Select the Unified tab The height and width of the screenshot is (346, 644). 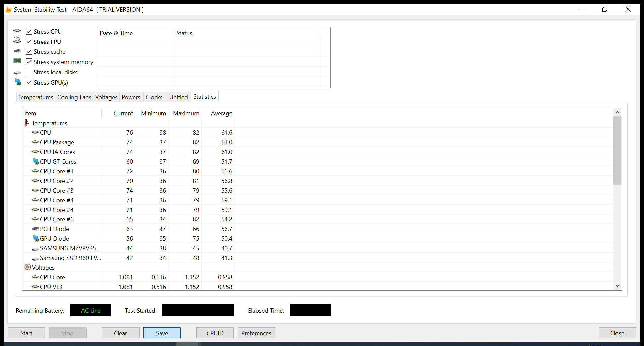click(x=179, y=97)
